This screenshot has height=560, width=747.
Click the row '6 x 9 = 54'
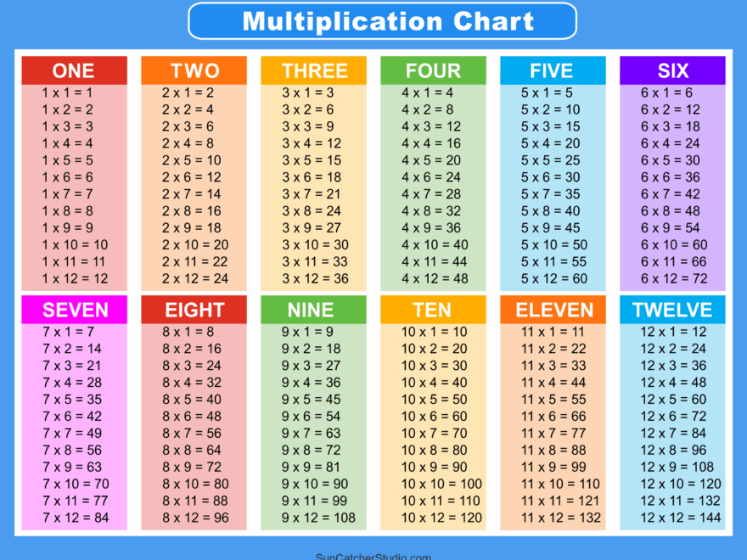coord(670,227)
